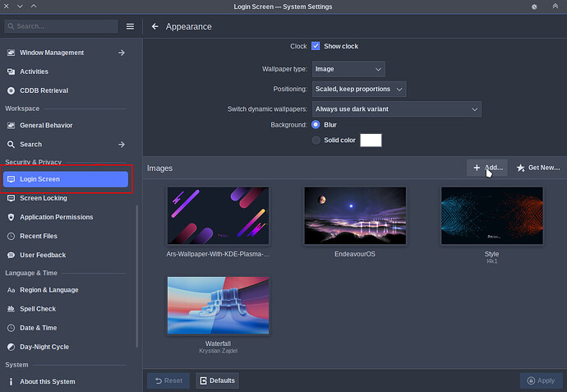Expand the Search submenu arrow

coord(122,145)
